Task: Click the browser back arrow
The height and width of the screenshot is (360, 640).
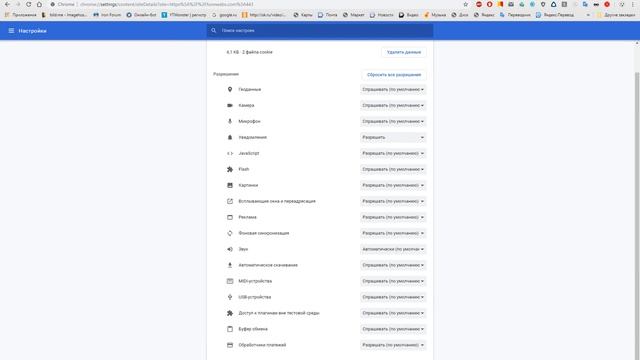Action: coord(7,4)
